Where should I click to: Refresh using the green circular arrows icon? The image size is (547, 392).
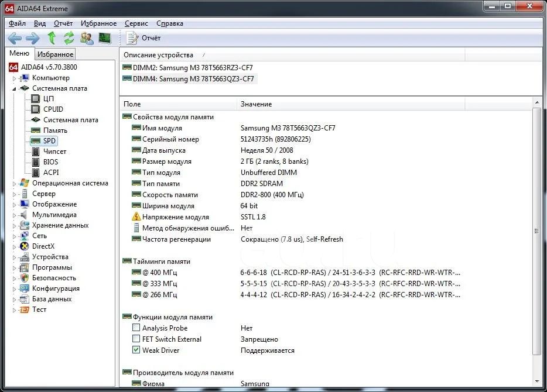tap(69, 37)
